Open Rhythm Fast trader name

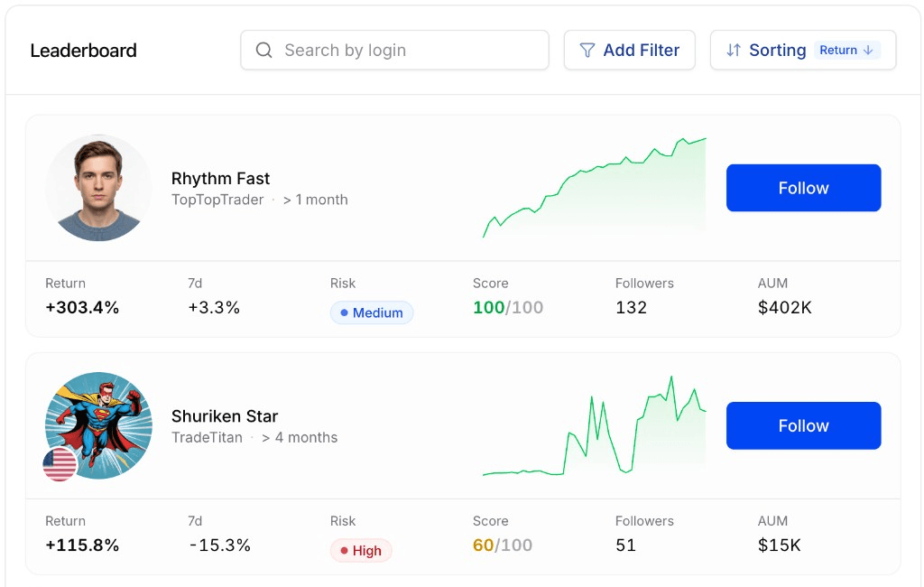(220, 178)
